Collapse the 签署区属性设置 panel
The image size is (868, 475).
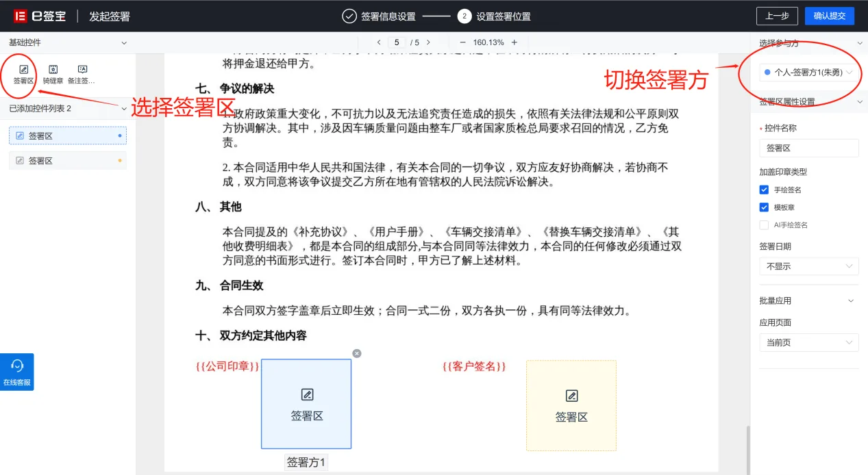pyautogui.click(x=860, y=102)
